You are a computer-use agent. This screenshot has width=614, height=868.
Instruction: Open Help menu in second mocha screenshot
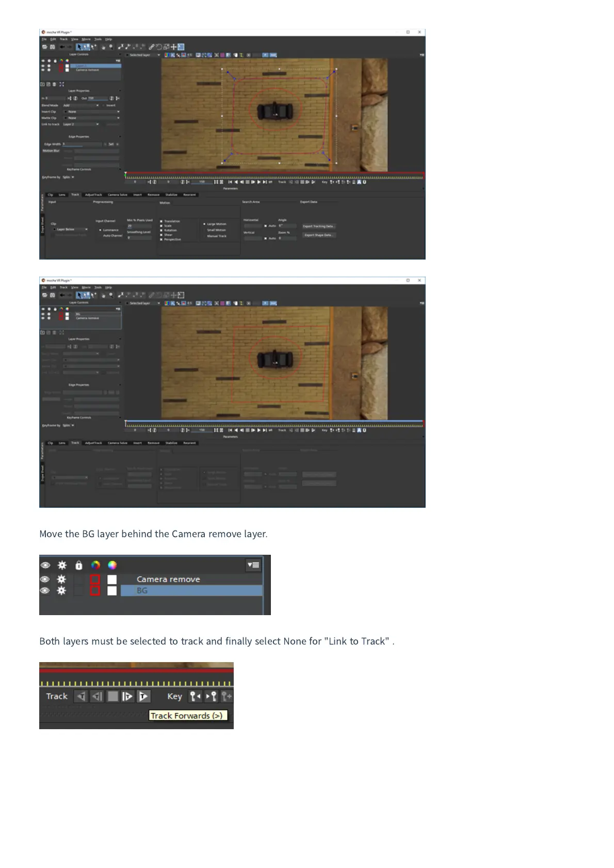pos(108,287)
